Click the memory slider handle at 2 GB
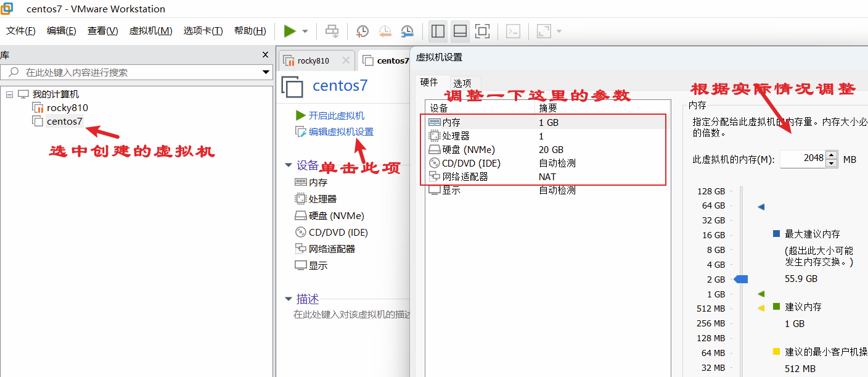This screenshot has width=868, height=377. (x=741, y=279)
